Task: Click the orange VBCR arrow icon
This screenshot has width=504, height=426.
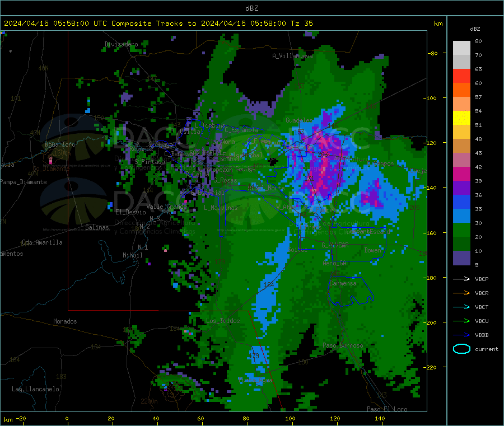Action: pyautogui.click(x=461, y=293)
